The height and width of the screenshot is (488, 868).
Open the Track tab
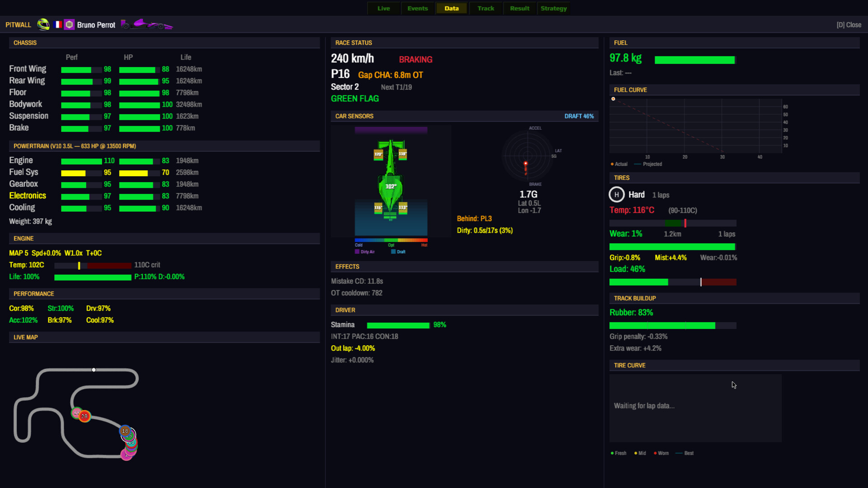(486, 8)
